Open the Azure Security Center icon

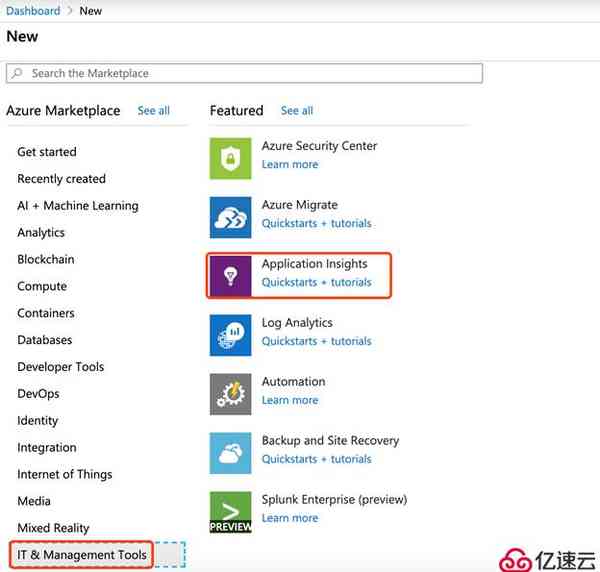pos(230,158)
